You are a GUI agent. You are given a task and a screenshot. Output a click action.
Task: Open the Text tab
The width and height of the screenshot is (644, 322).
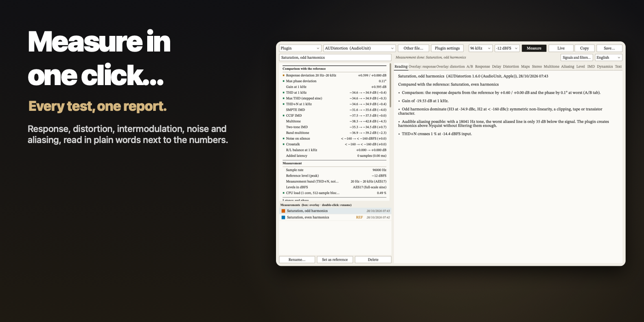(x=618, y=67)
